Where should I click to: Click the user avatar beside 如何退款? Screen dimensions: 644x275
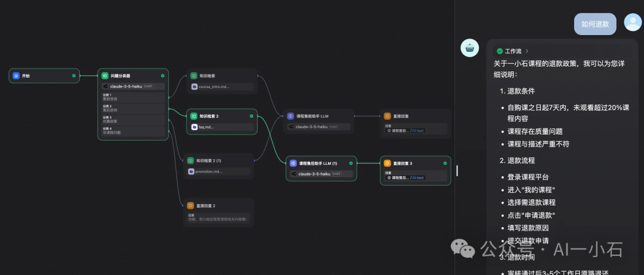coord(633,22)
